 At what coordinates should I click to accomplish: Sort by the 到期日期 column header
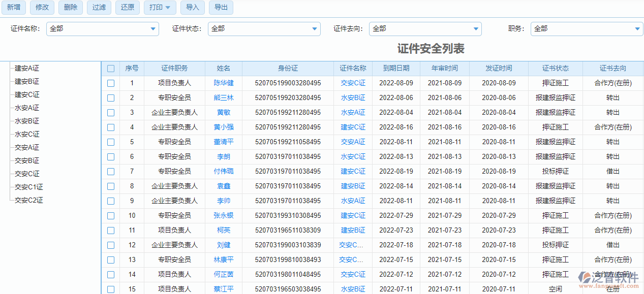coord(396,69)
